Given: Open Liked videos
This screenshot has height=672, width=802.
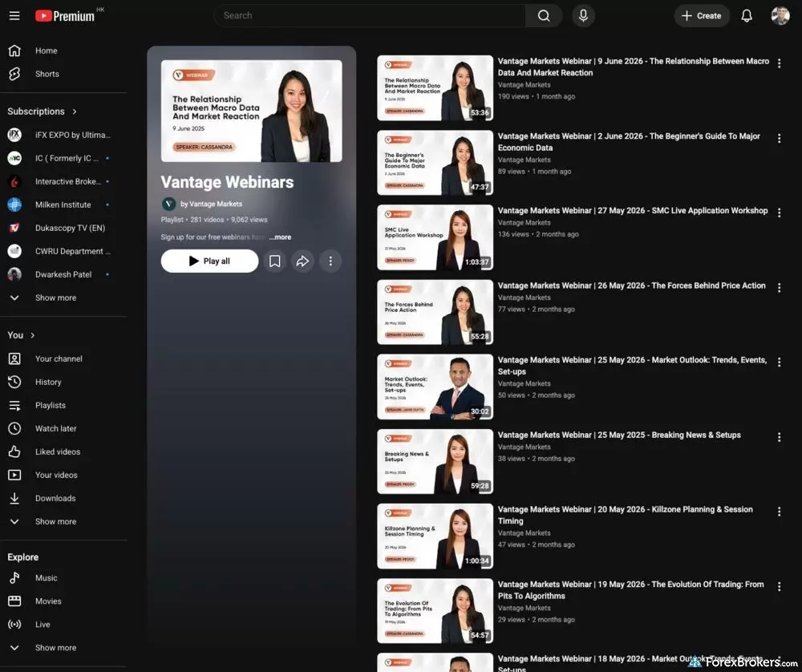Looking at the screenshot, I should 63,452.
